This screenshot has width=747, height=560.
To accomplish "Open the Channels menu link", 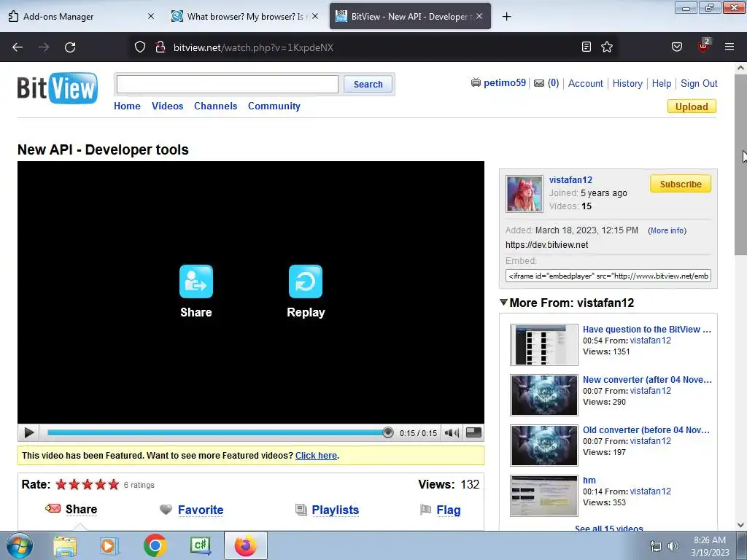I will tap(215, 106).
